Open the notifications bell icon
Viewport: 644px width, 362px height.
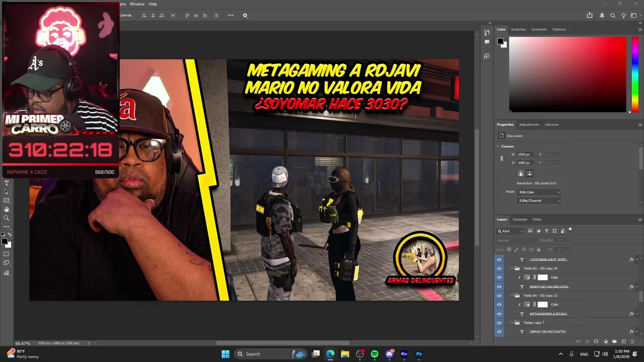pyautogui.click(x=602, y=15)
